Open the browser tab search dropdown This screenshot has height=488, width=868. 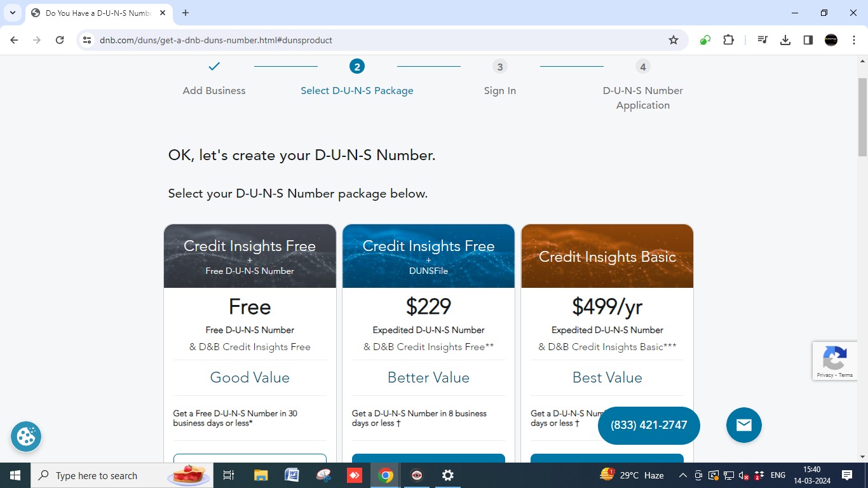click(12, 13)
